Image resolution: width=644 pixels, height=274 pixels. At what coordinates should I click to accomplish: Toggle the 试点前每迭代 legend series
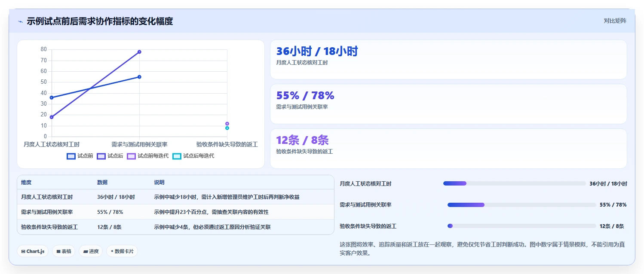click(x=147, y=156)
